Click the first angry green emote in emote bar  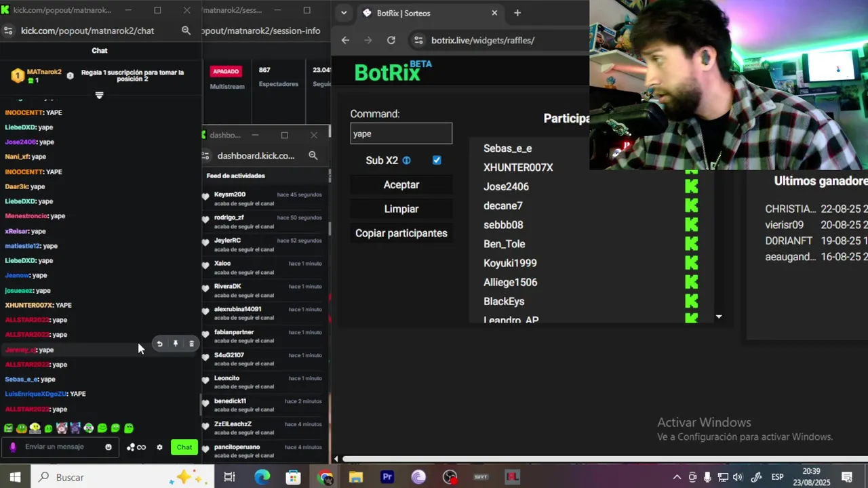tap(8, 428)
